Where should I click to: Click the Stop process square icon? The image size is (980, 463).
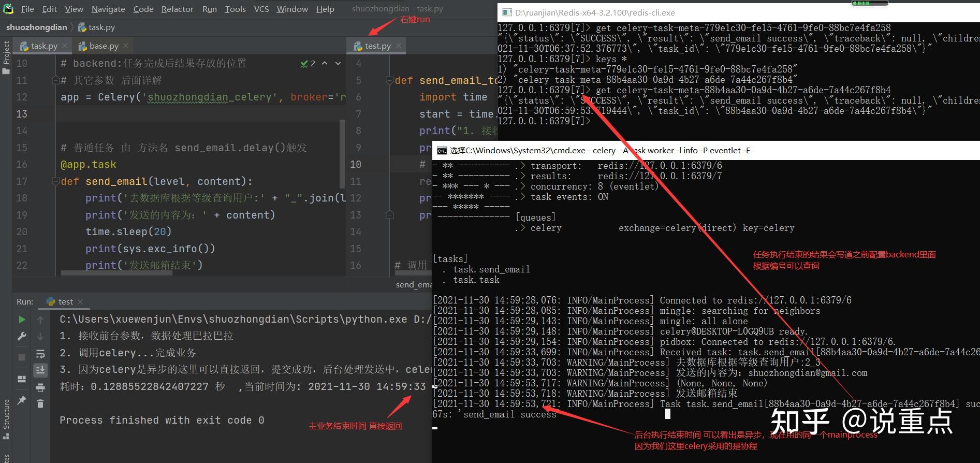point(21,357)
